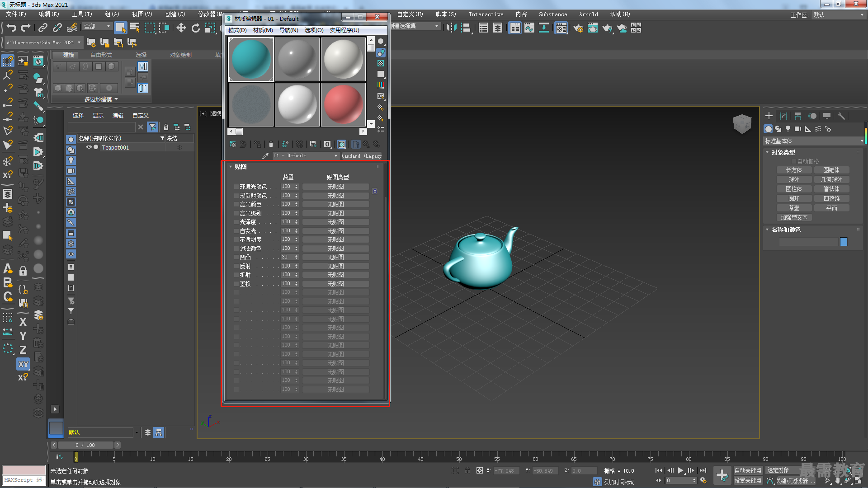Screen dimensions: 868x488
Task: Jump to the end frame
Action: tap(703, 470)
